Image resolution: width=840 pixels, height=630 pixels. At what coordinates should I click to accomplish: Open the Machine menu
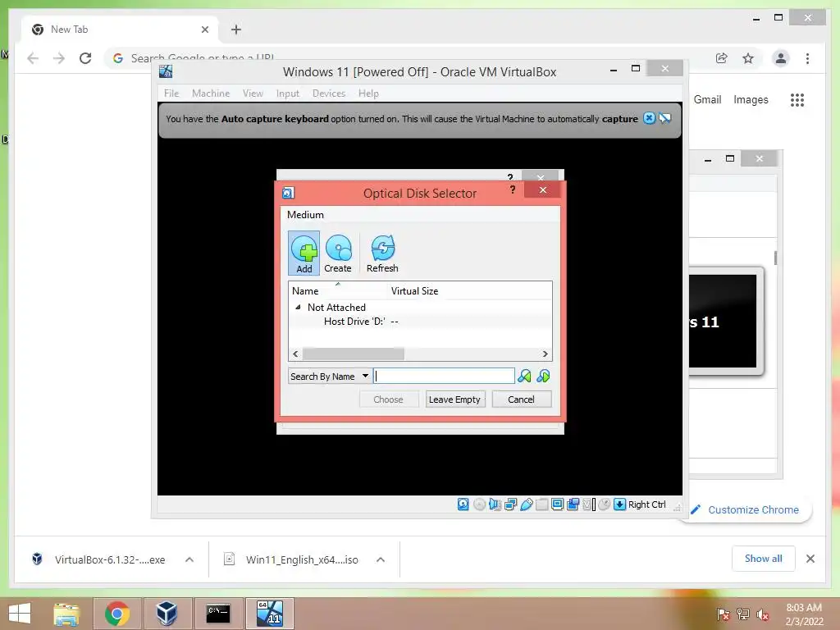click(211, 94)
